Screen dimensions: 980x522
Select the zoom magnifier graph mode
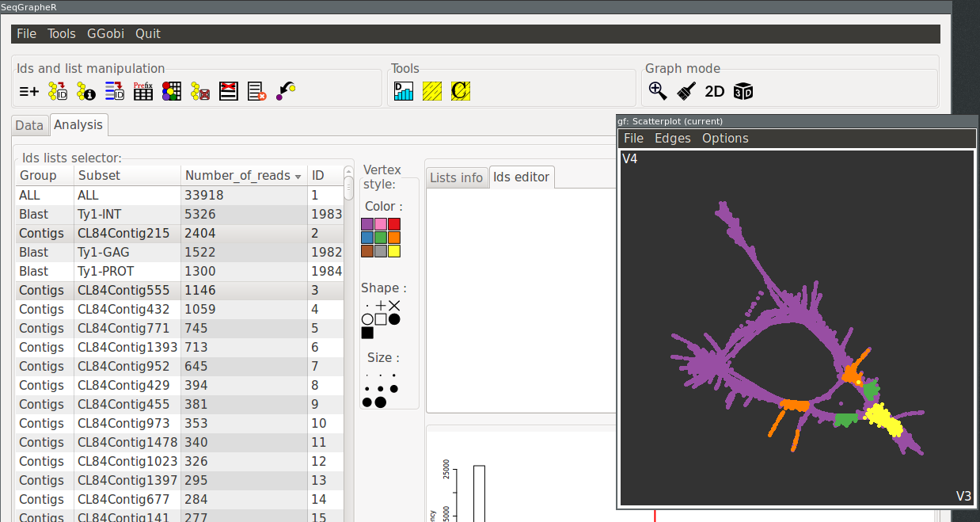(658, 91)
